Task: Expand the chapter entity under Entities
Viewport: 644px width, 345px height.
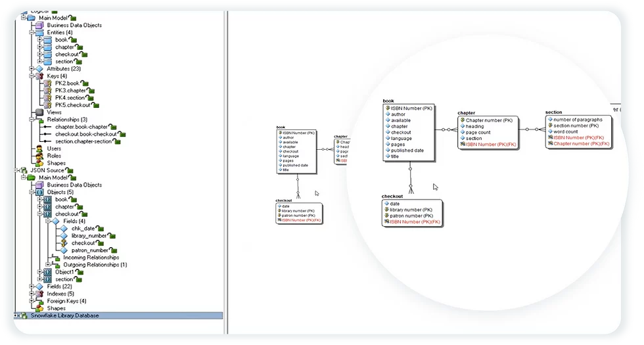Action: (40, 47)
